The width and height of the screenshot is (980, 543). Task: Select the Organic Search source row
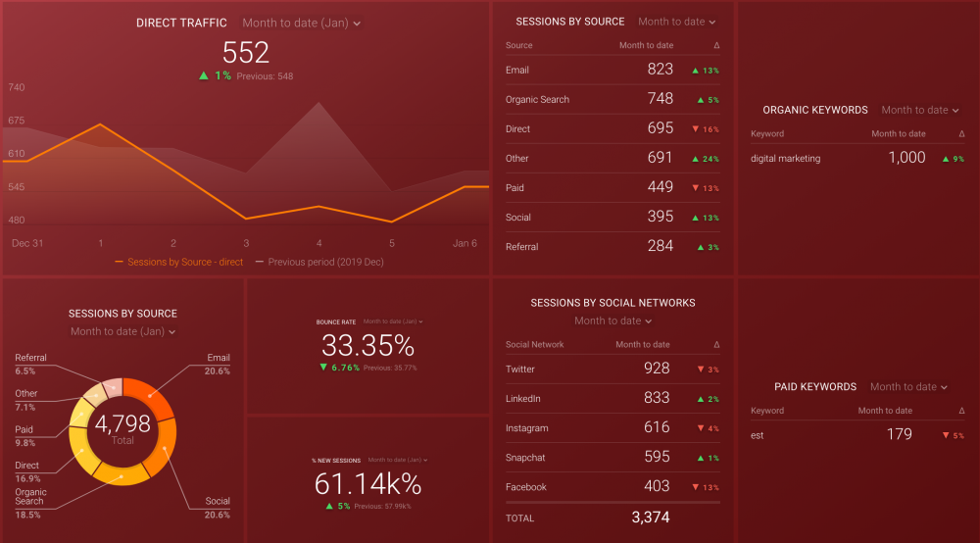coord(537,99)
